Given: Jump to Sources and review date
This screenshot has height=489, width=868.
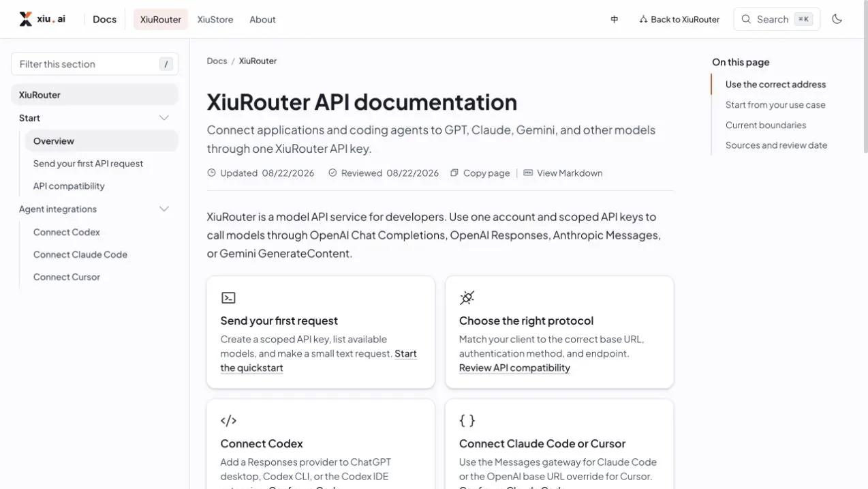Looking at the screenshot, I should (x=777, y=145).
